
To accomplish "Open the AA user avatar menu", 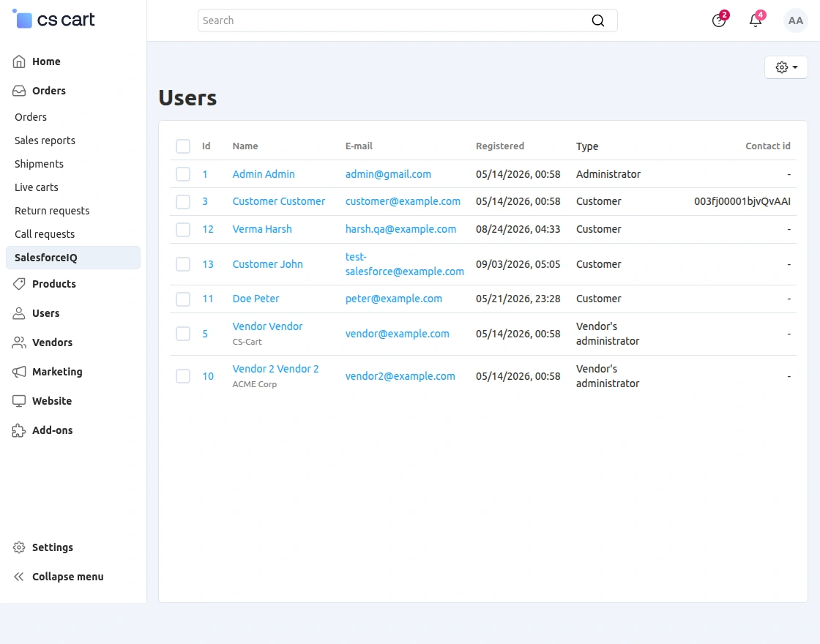I will tap(795, 20).
